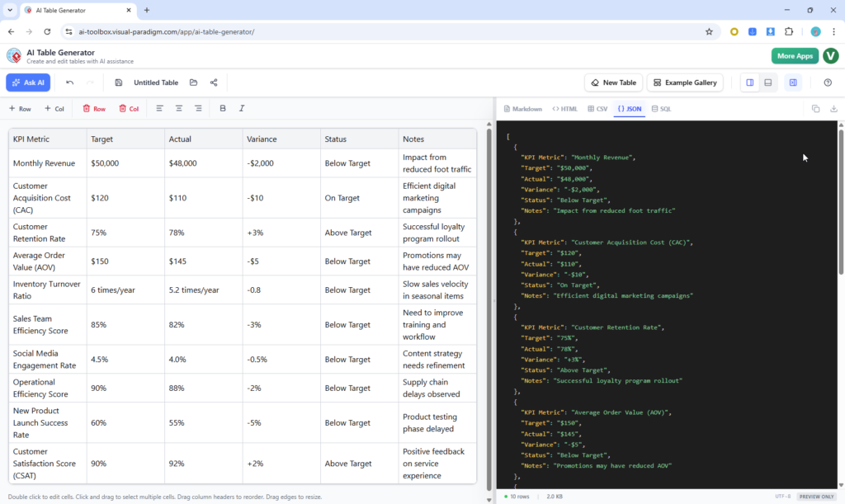Open a saved table with the folder icon
The width and height of the screenshot is (845, 504).
click(x=192, y=82)
